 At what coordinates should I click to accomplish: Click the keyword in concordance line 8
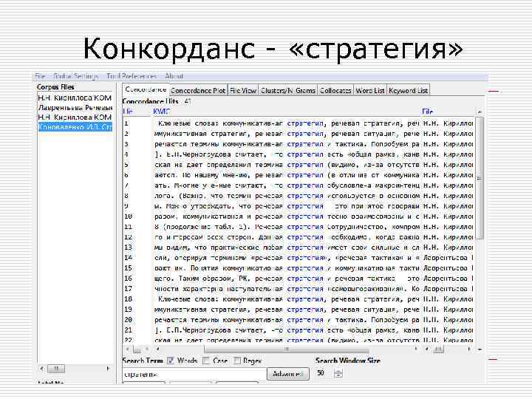304,196
